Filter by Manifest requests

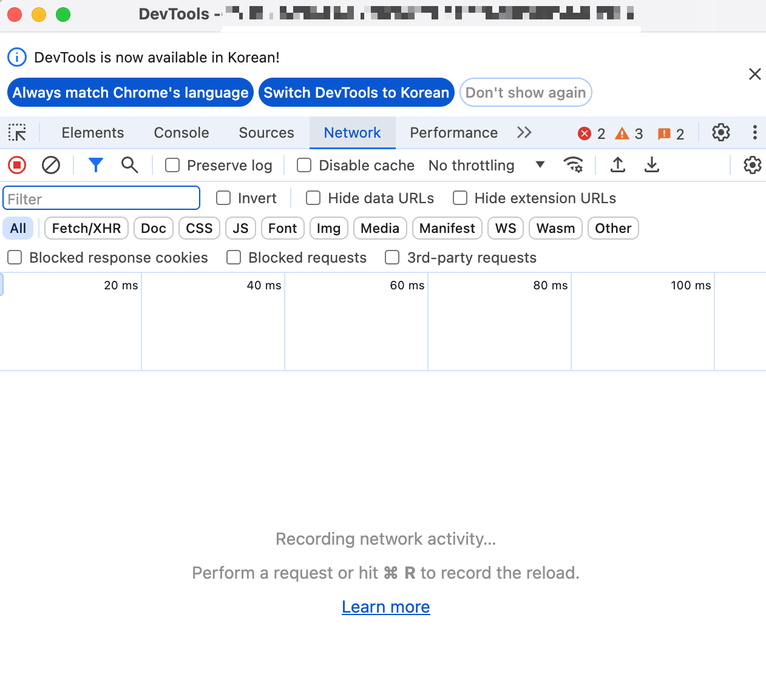click(x=447, y=228)
